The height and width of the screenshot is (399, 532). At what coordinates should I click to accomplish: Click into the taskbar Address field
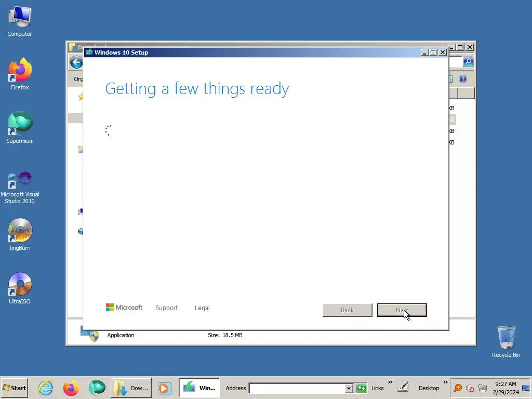click(297, 388)
